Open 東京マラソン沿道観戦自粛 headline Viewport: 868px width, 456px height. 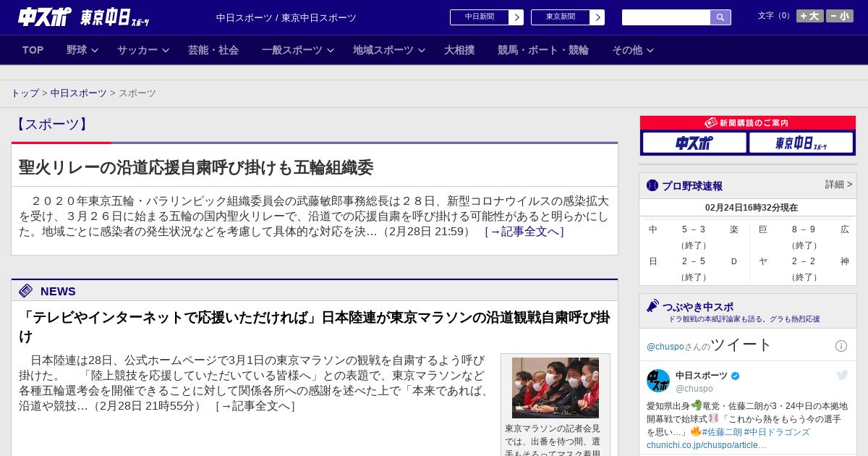click(x=315, y=326)
